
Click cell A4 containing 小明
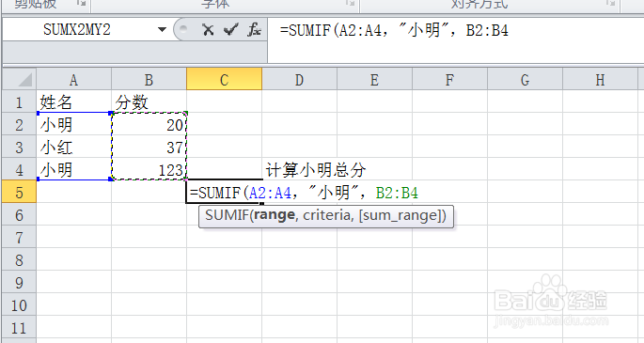(74, 169)
